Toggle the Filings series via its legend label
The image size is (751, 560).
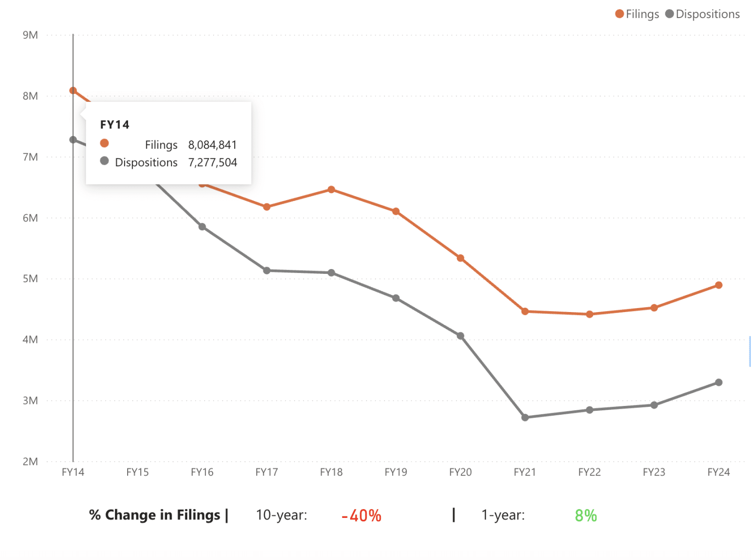tap(642, 14)
